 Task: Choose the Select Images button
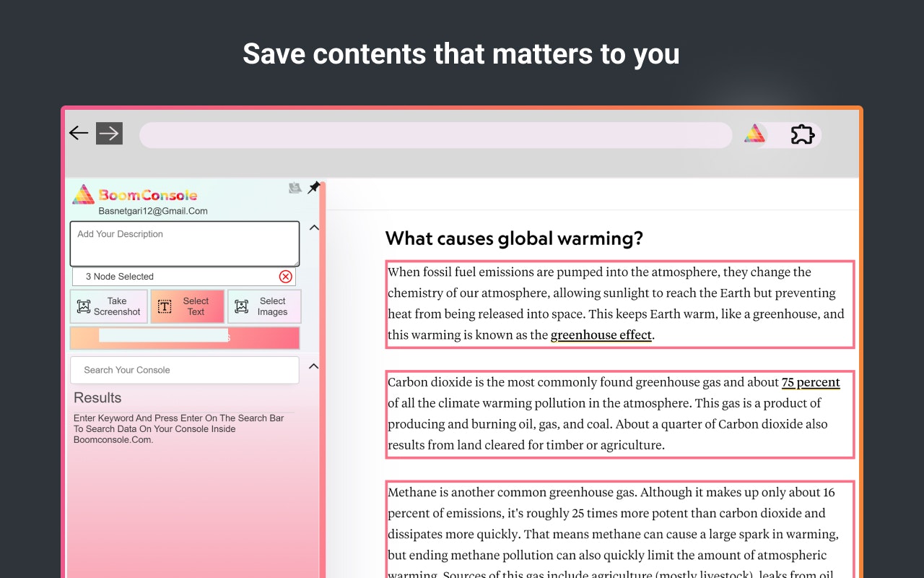point(264,306)
